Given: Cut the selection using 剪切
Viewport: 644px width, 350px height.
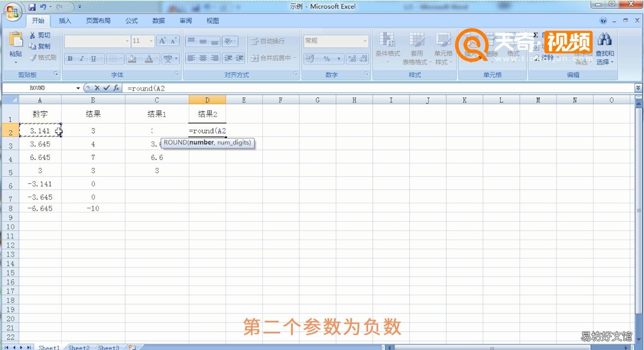Looking at the screenshot, I should point(40,35).
